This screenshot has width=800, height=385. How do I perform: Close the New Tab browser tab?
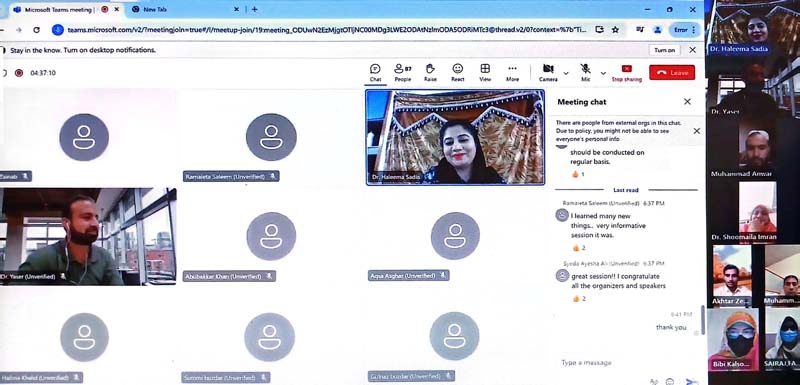tap(236, 9)
